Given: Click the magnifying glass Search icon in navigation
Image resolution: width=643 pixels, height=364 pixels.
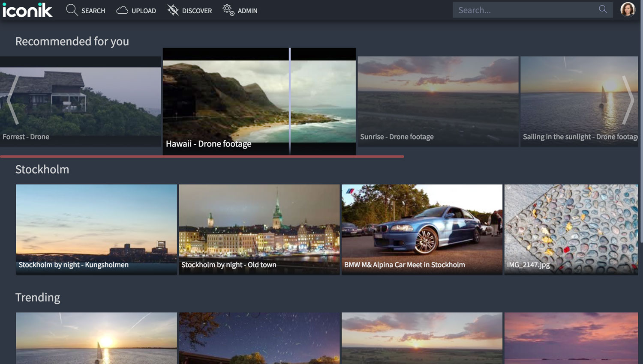Looking at the screenshot, I should pyautogui.click(x=72, y=10).
